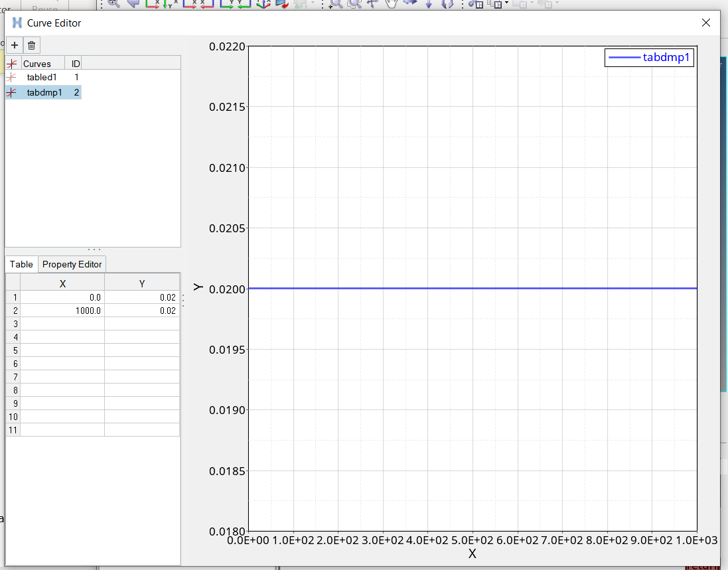
Task: Select the tabdmp1 curve row
Action: click(x=44, y=93)
